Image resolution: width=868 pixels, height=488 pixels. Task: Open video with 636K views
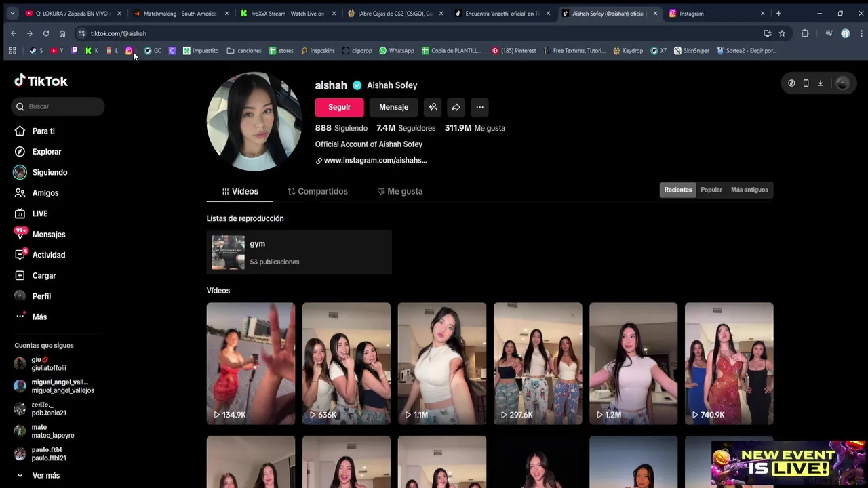click(x=347, y=363)
